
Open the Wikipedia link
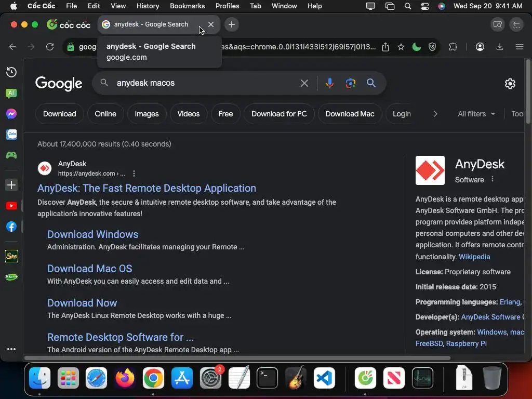[x=474, y=257]
